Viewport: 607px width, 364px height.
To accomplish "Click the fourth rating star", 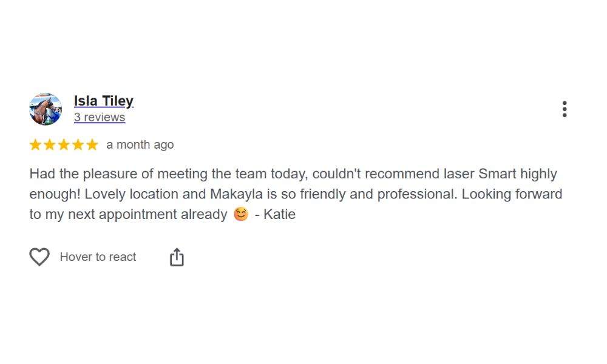I will [78, 144].
